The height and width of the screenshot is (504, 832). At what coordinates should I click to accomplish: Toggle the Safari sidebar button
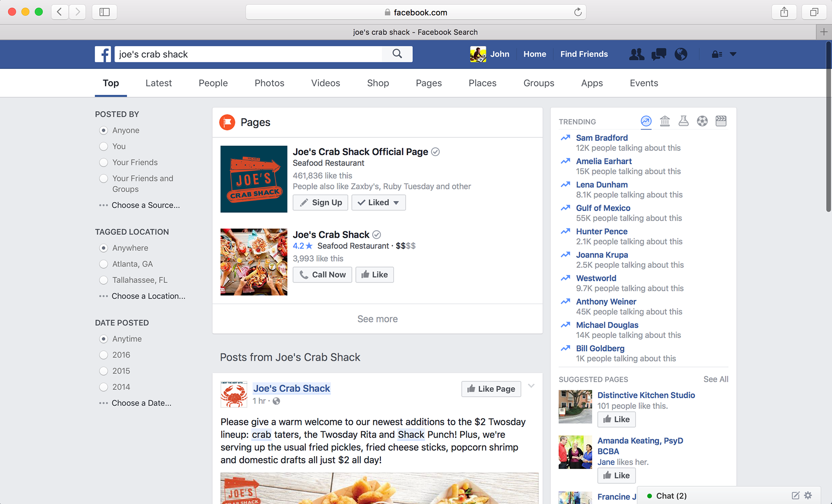tap(104, 12)
